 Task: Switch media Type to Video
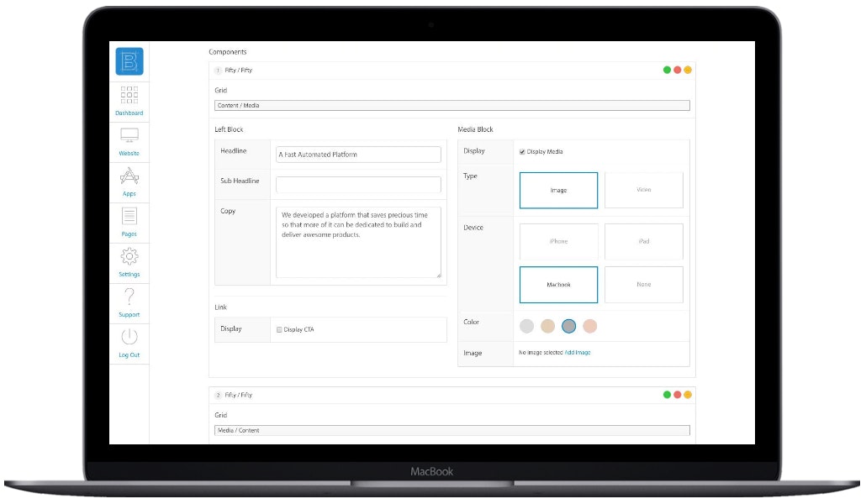coord(644,190)
